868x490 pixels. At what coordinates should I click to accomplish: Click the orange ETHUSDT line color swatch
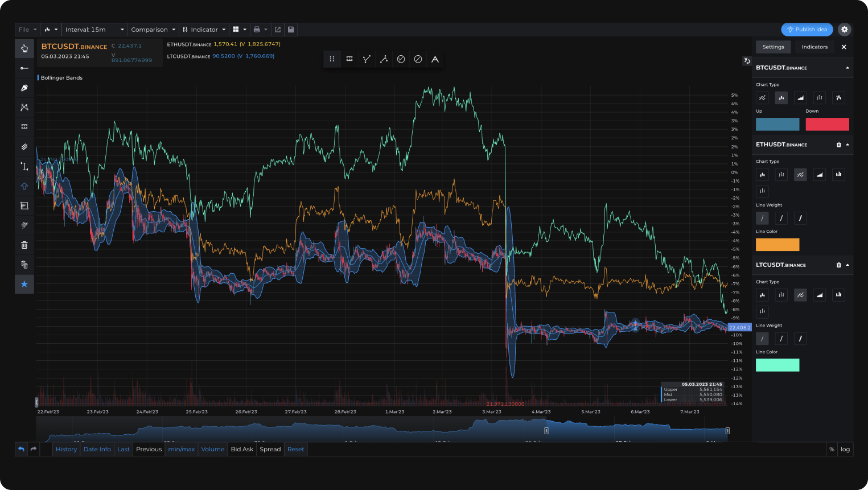778,245
